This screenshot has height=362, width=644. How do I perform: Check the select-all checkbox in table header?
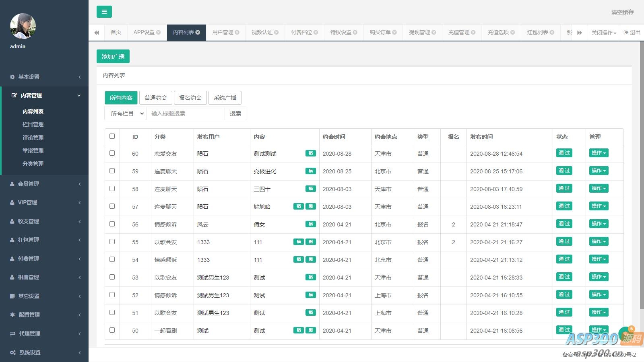112,136
